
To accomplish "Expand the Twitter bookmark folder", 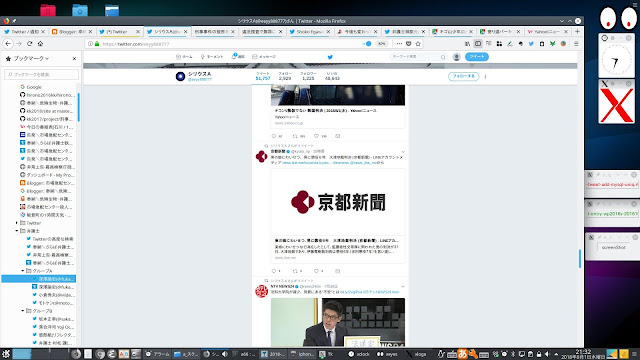I will click(17, 223).
